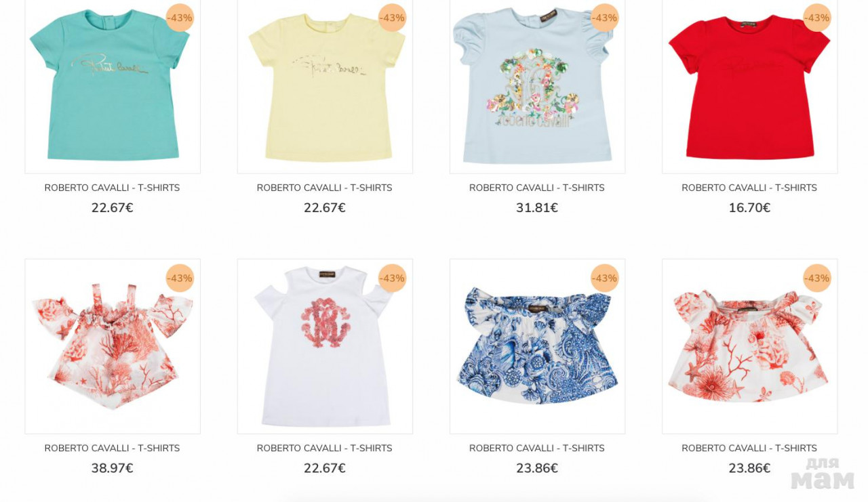Select the 38.97€ price label
The image size is (868, 502).
click(112, 468)
